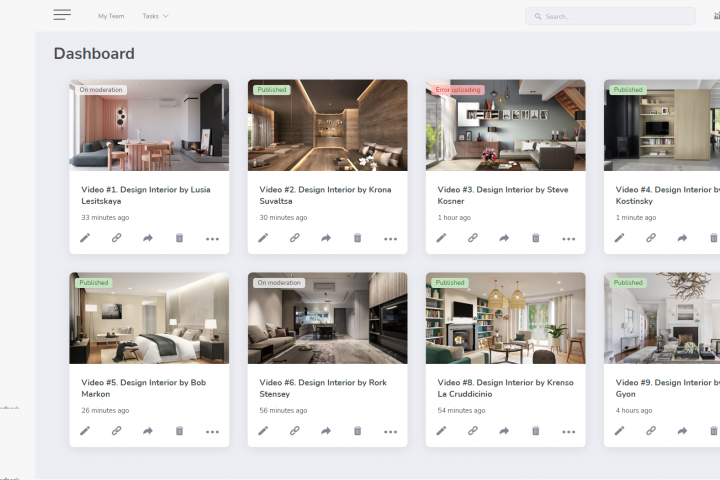Viewport: 720px width, 480px height.
Task: Share Video #1 by Lusia Lesitskaya
Action: pyautogui.click(x=148, y=238)
